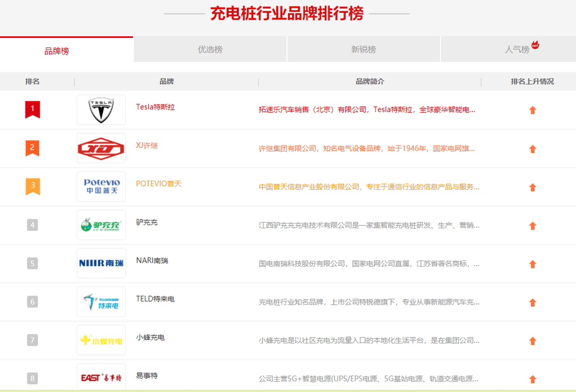Click the up arrow in POTEVIO普天 row

coord(533,187)
